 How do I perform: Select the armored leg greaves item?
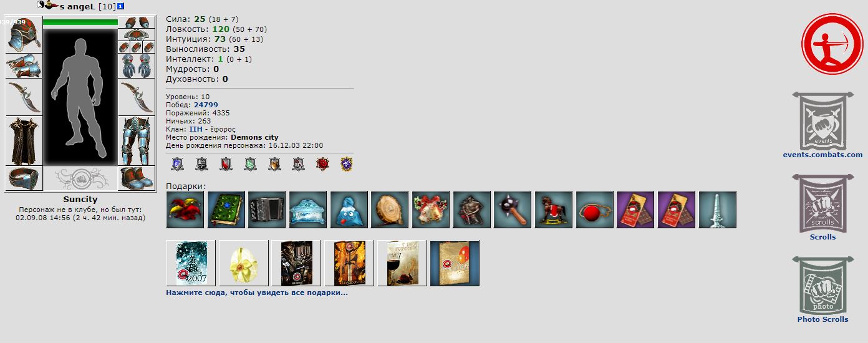[137, 140]
